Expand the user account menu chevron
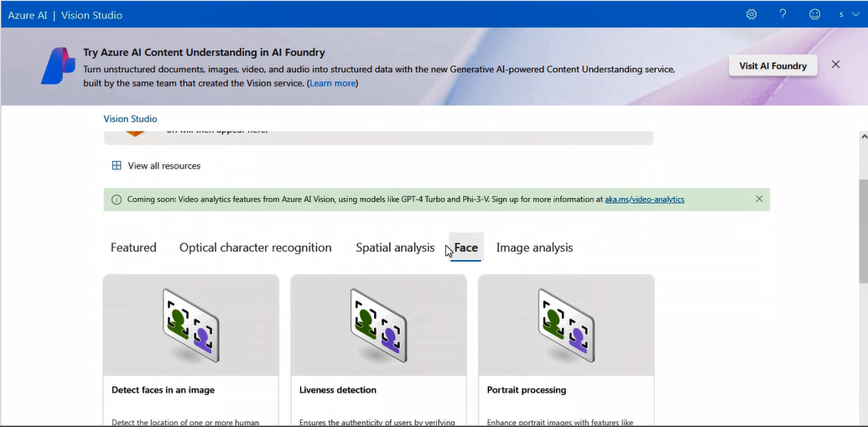Screen dimensions: 868x427 coord(855,15)
